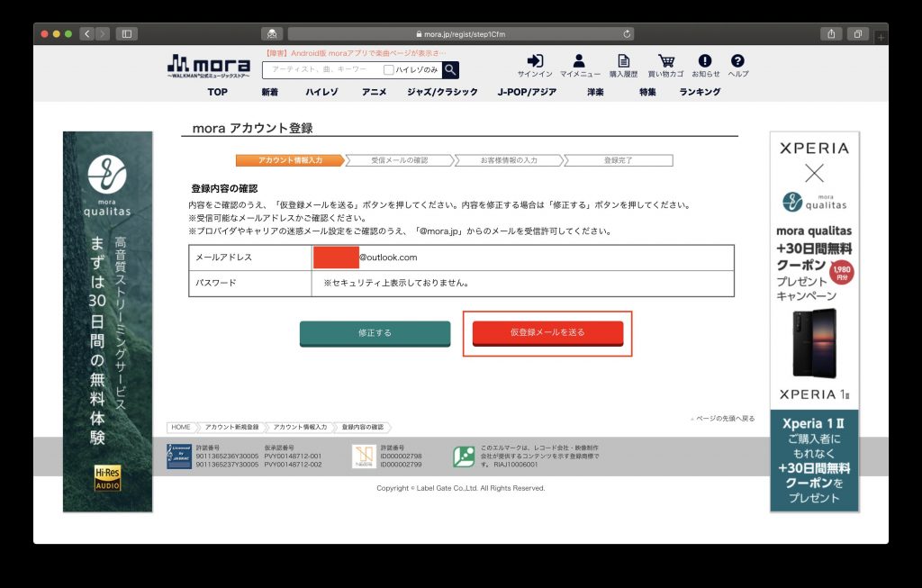This screenshot has width=922, height=588.
Task: Open the ジャズ/クラシック navigation tab
Action: [442, 93]
